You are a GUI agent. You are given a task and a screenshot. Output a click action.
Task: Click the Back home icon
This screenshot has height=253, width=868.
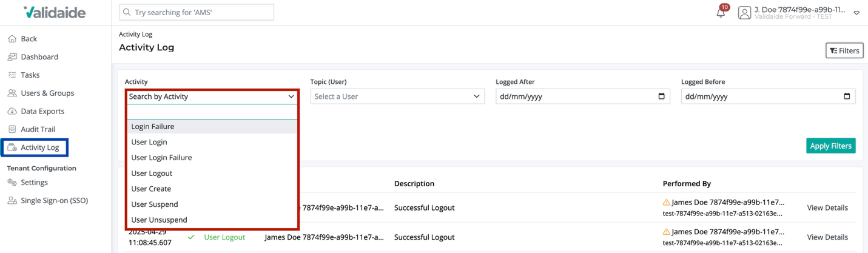(x=12, y=39)
